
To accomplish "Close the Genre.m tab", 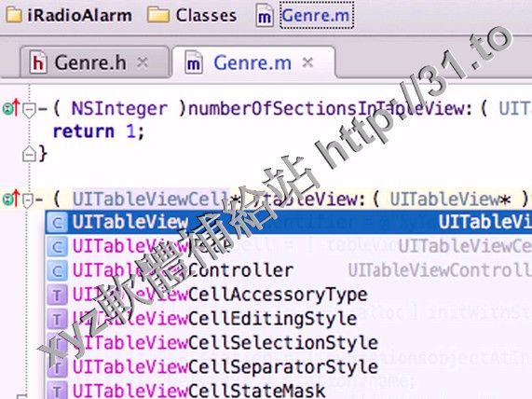I will pyautogui.click(x=307, y=62).
